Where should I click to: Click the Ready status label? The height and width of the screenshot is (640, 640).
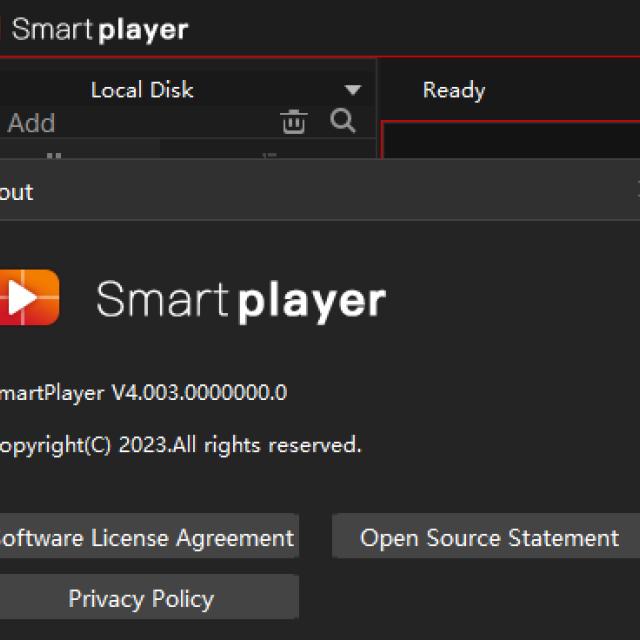pos(454,91)
